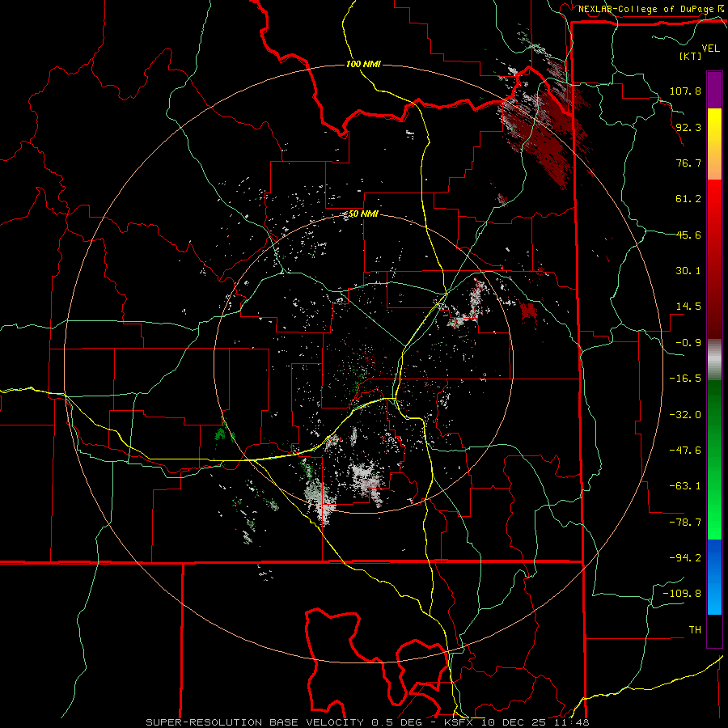Select the -109.8 legend value
728x728 pixels.
(682, 594)
